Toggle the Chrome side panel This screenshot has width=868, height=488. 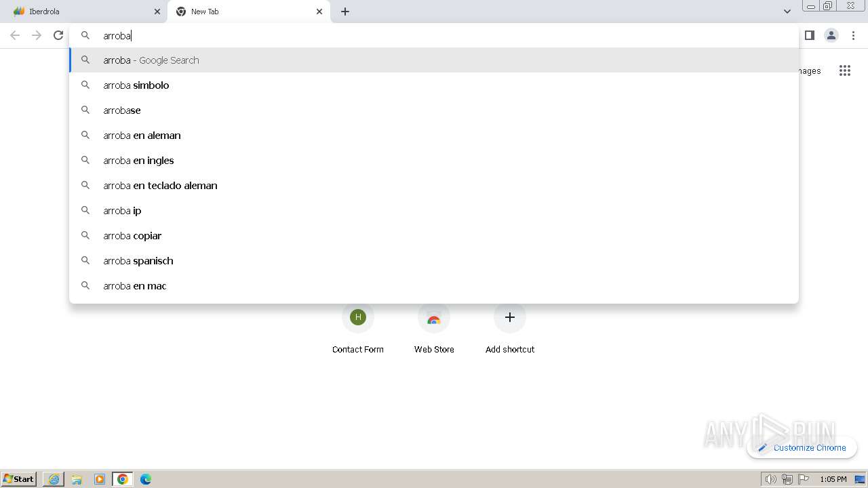pos(810,35)
